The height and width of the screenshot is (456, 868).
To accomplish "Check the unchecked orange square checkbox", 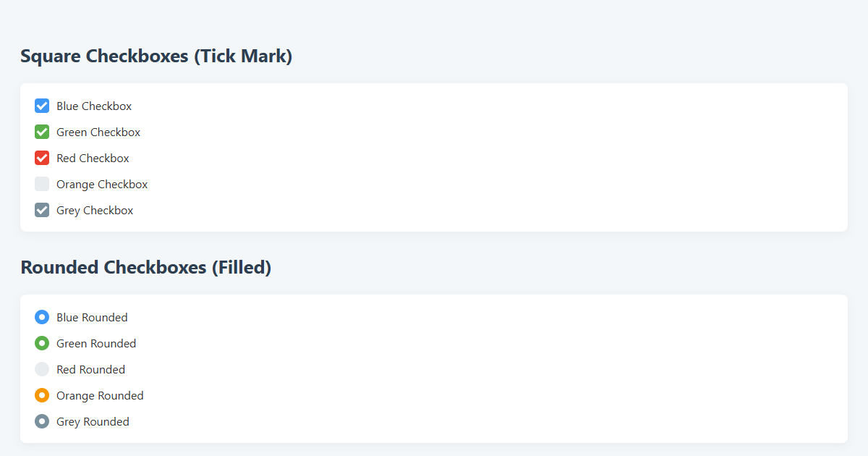I will (x=42, y=185).
